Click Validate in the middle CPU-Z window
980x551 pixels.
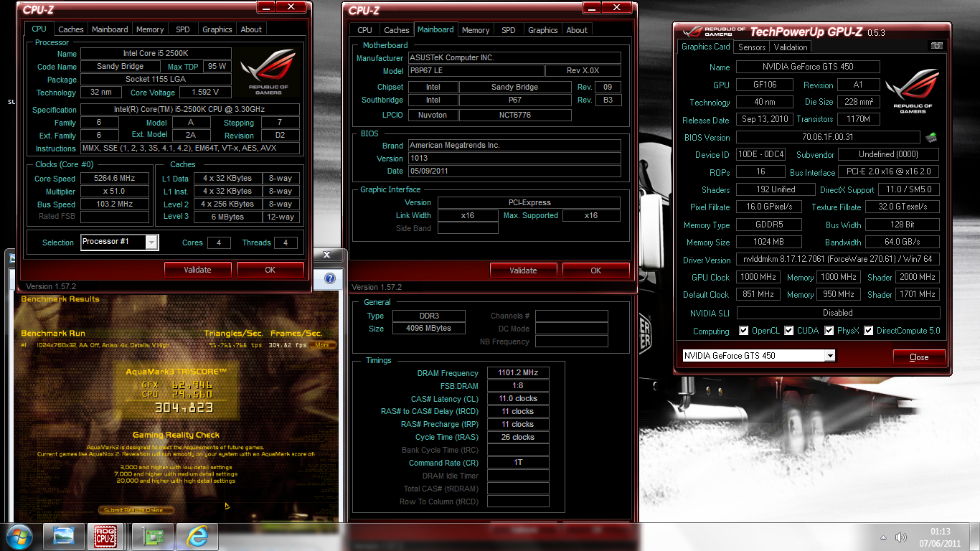[x=524, y=270]
